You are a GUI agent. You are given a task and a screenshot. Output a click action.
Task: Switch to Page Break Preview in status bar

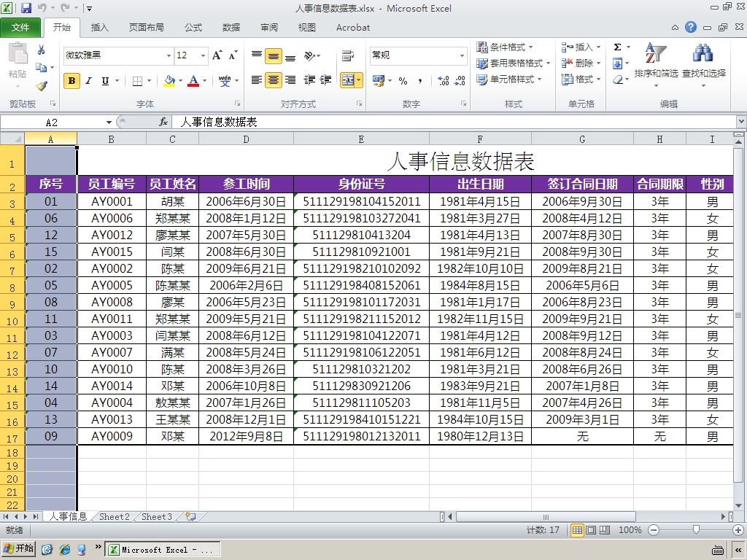[x=604, y=530]
